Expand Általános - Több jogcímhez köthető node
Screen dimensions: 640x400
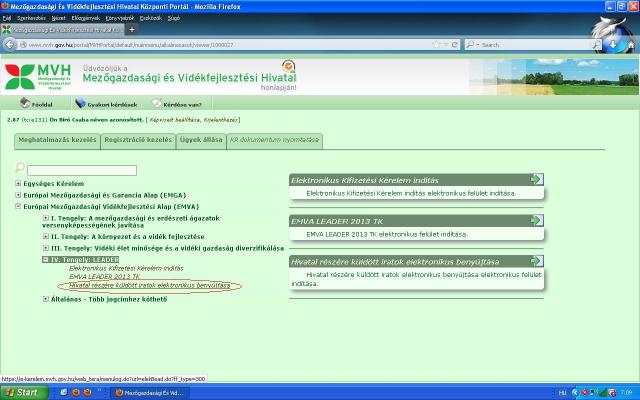(46, 299)
